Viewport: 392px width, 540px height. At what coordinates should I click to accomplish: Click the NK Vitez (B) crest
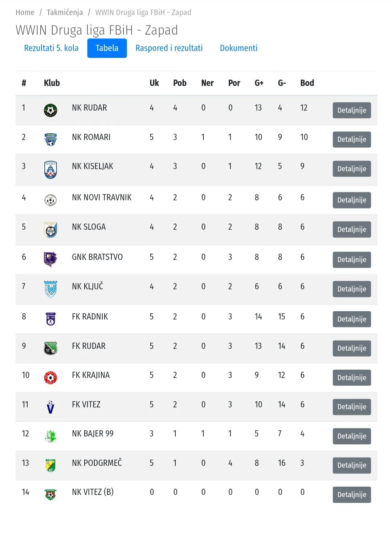(x=50, y=495)
